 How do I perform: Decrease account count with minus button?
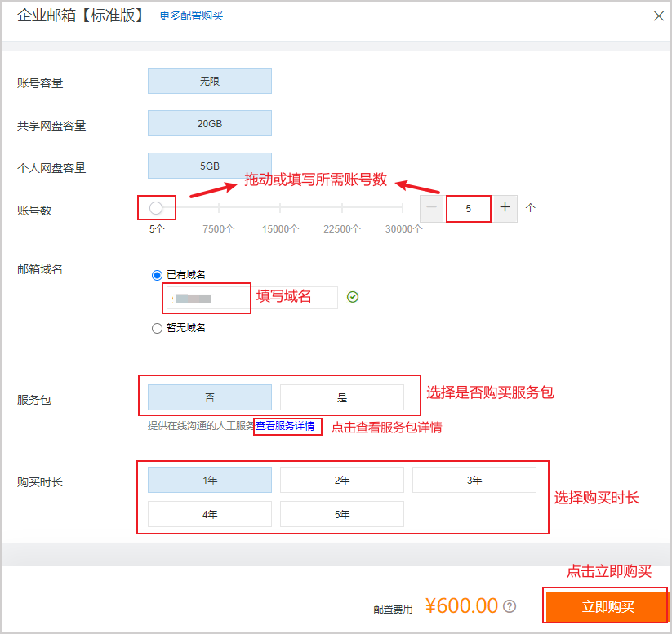click(432, 208)
